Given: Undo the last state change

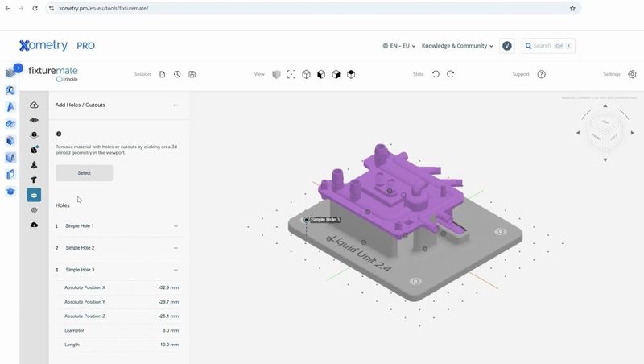Looking at the screenshot, I should 436,74.
